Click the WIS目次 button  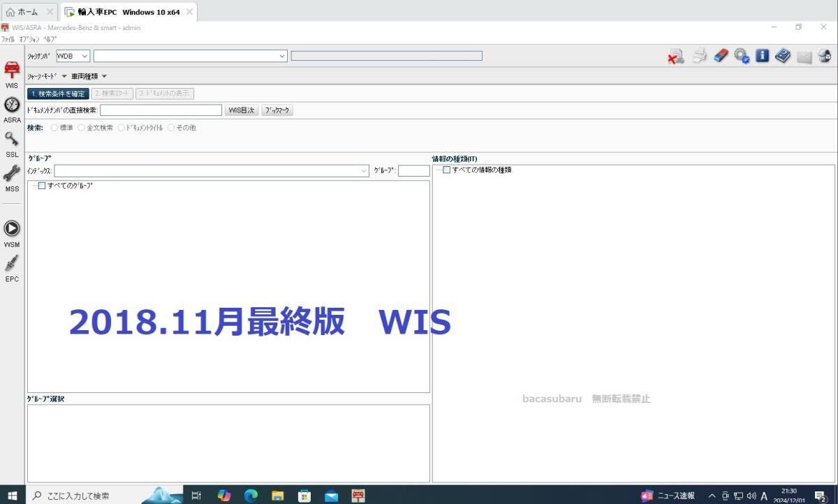coord(241,110)
